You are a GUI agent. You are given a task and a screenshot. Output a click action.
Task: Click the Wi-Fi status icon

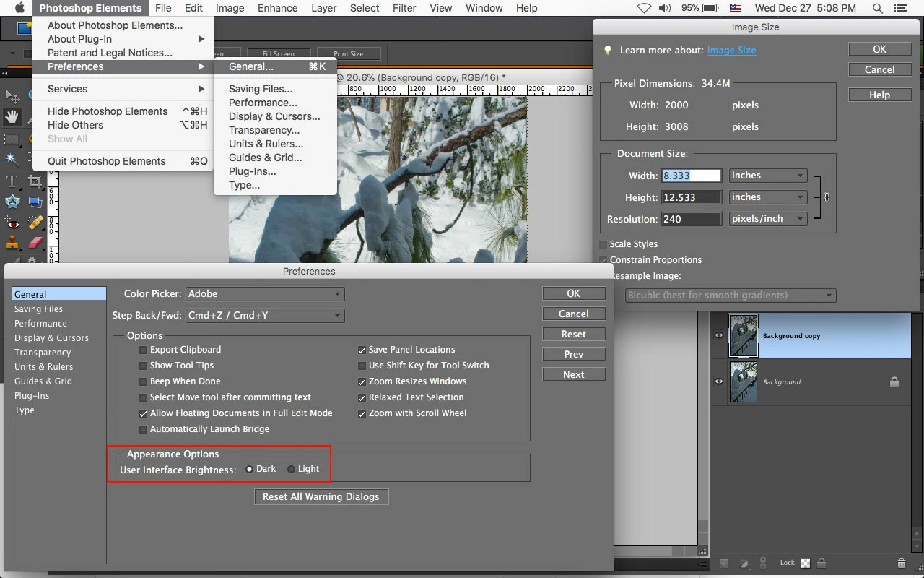[644, 8]
